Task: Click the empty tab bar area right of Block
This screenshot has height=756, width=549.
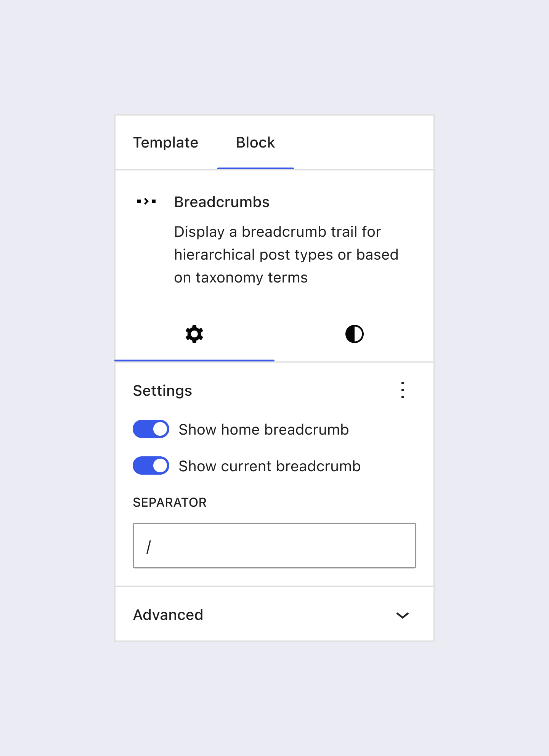Action: (x=362, y=143)
